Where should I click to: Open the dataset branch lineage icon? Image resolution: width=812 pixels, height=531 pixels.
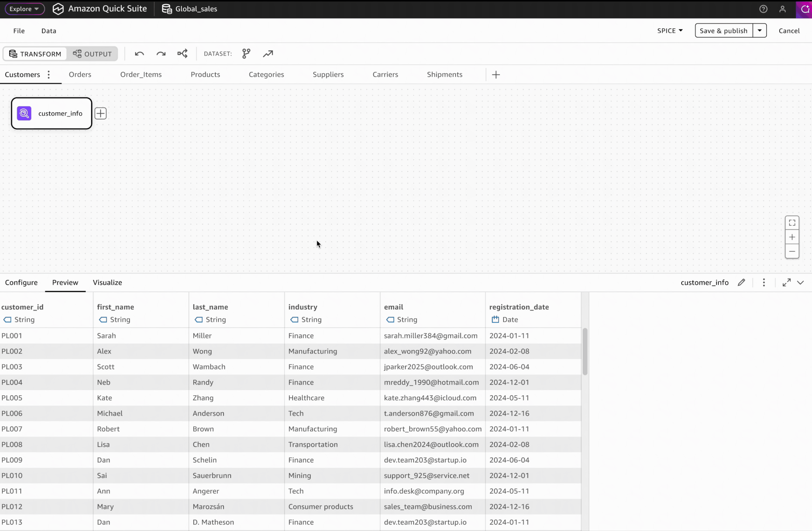coord(246,54)
